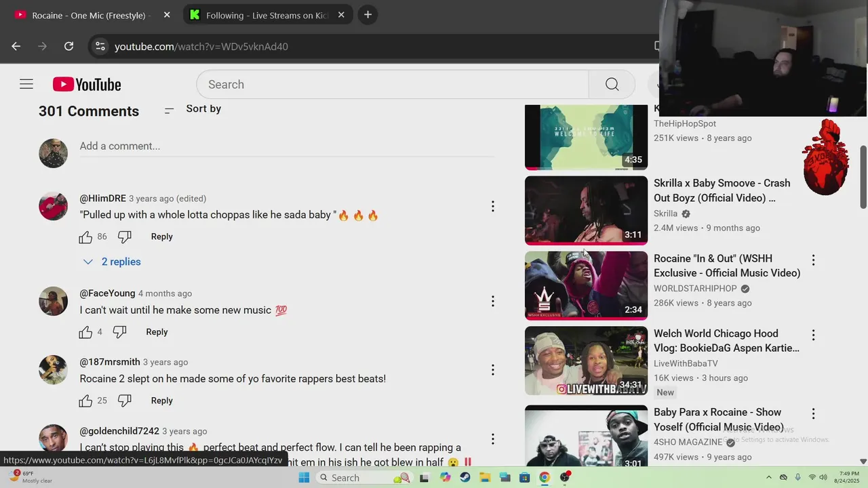
Task: Visit the LiveWithBabaTV channel name
Action: 686,364
